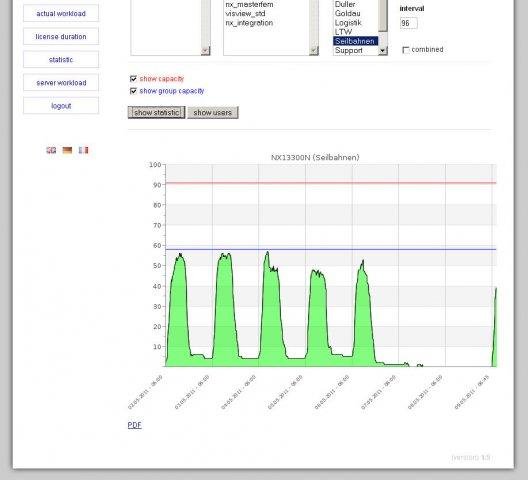Click the blue group capacity line

[x=331, y=249]
